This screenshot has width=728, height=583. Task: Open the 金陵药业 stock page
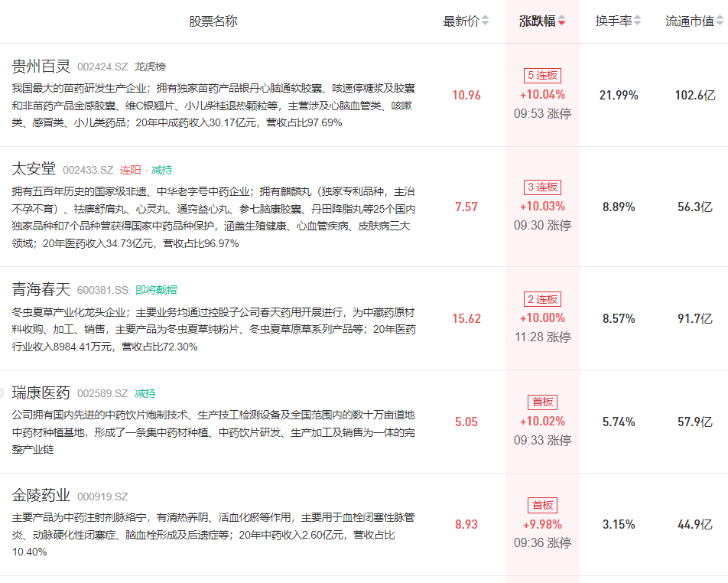[41, 496]
